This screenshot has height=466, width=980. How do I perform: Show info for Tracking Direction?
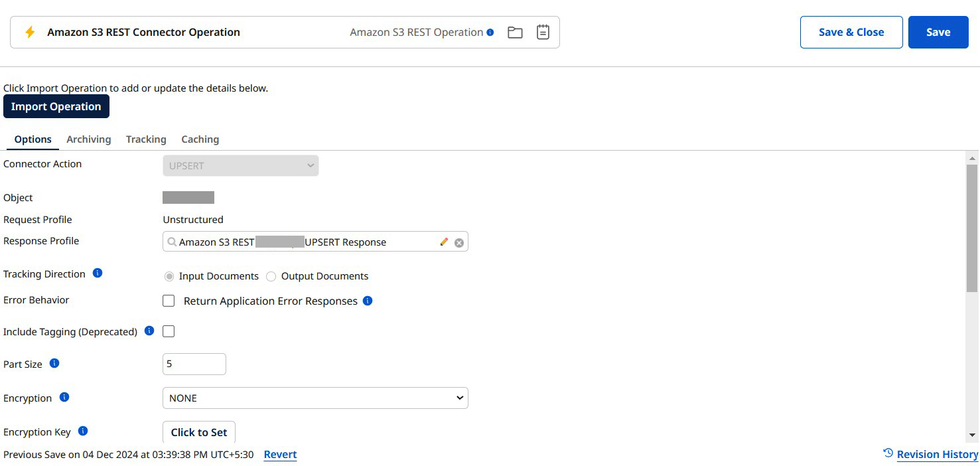[x=98, y=273]
